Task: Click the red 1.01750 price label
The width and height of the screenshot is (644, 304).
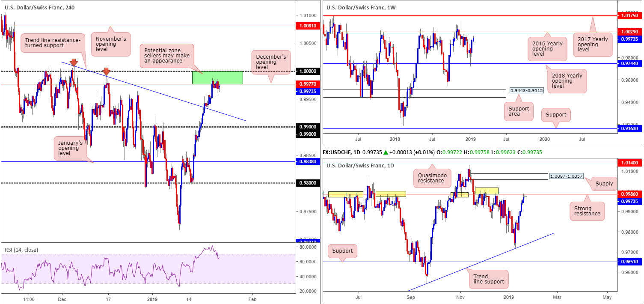Action: click(629, 15)
